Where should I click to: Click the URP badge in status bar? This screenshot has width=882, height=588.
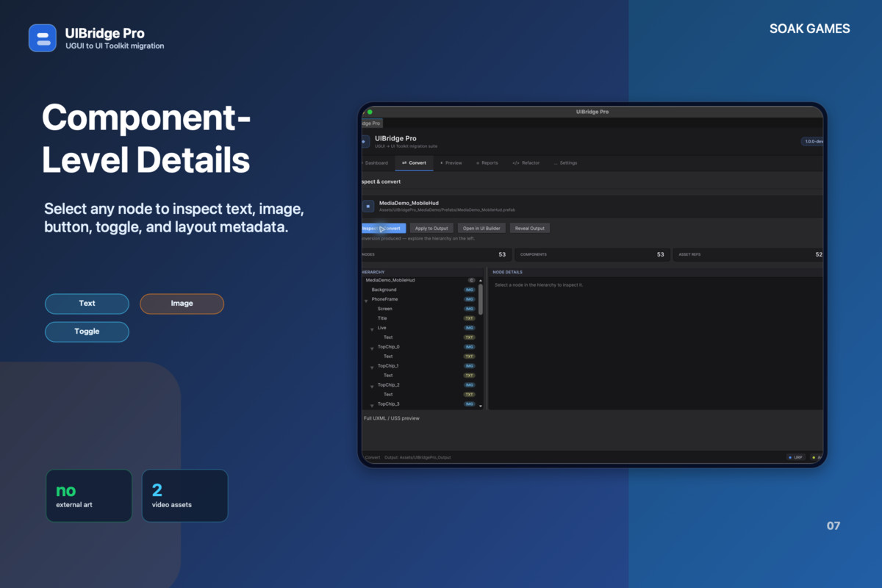coord(796,457)
